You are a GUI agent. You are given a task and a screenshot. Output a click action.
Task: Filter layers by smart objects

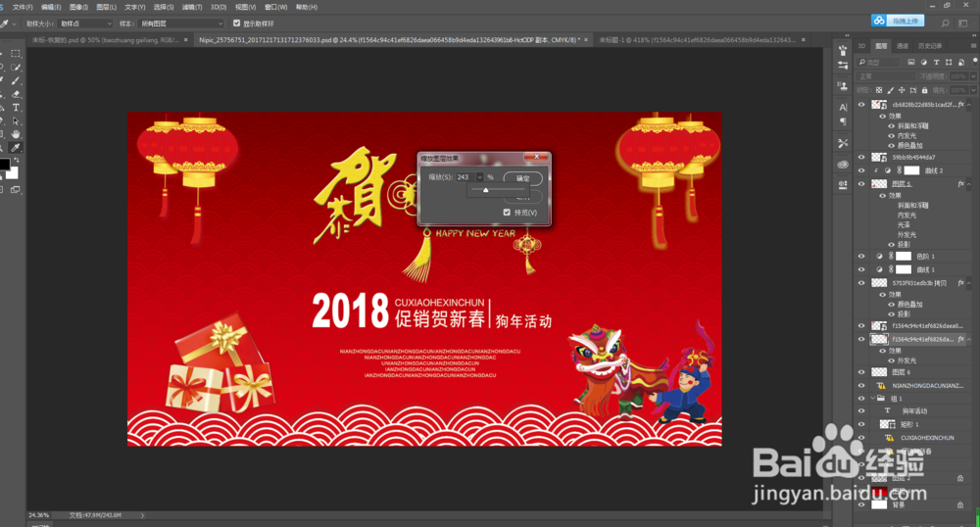pyautogui.click(x=961, y=62)
